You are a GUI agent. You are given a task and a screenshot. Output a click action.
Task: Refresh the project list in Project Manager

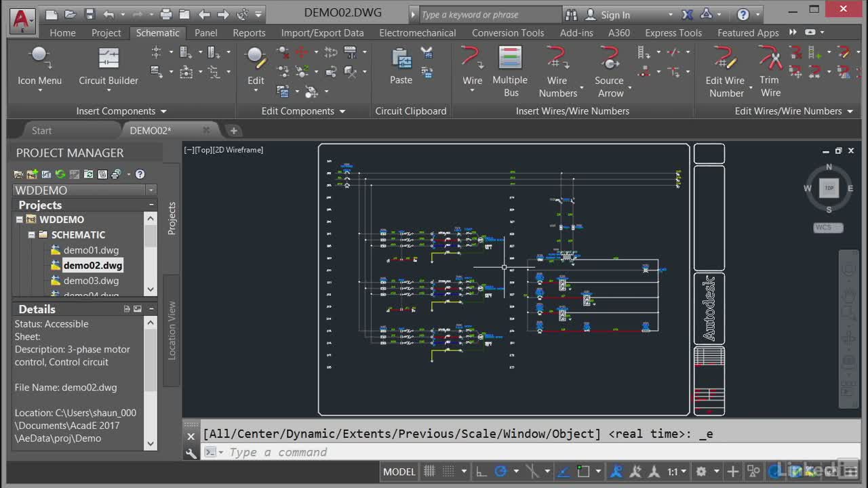60,174
